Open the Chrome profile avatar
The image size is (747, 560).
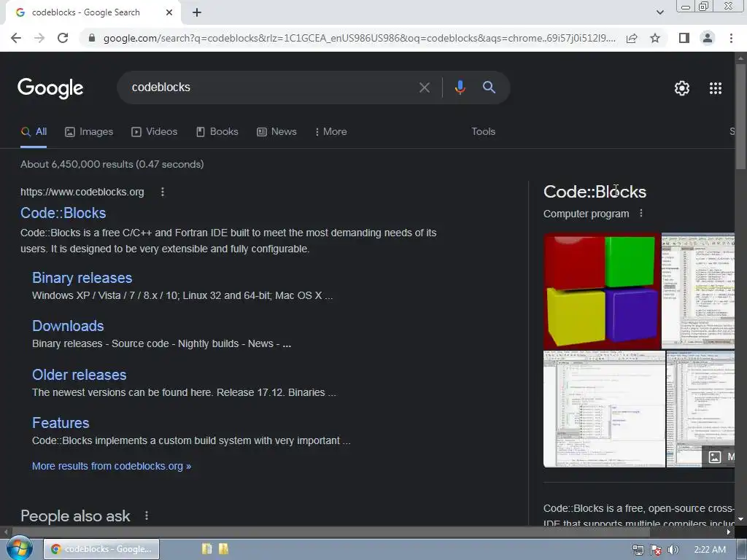coord(708,38)
